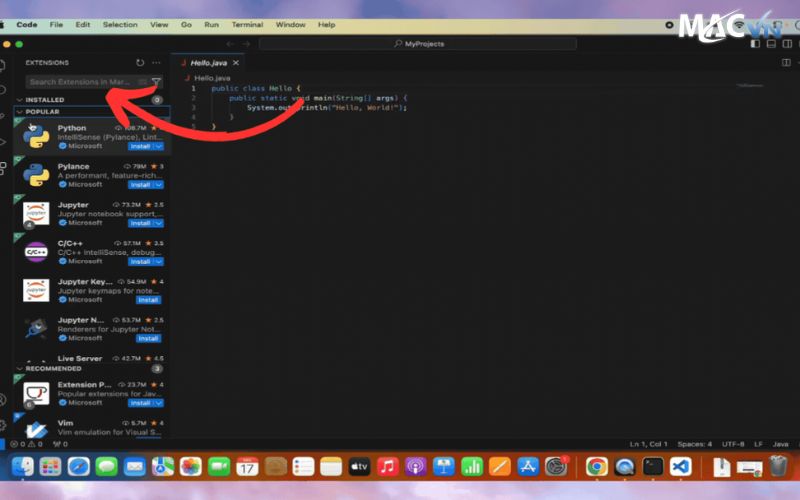
Task: Toggle the secondary side bar layout icon
Action: pos(787,44)
